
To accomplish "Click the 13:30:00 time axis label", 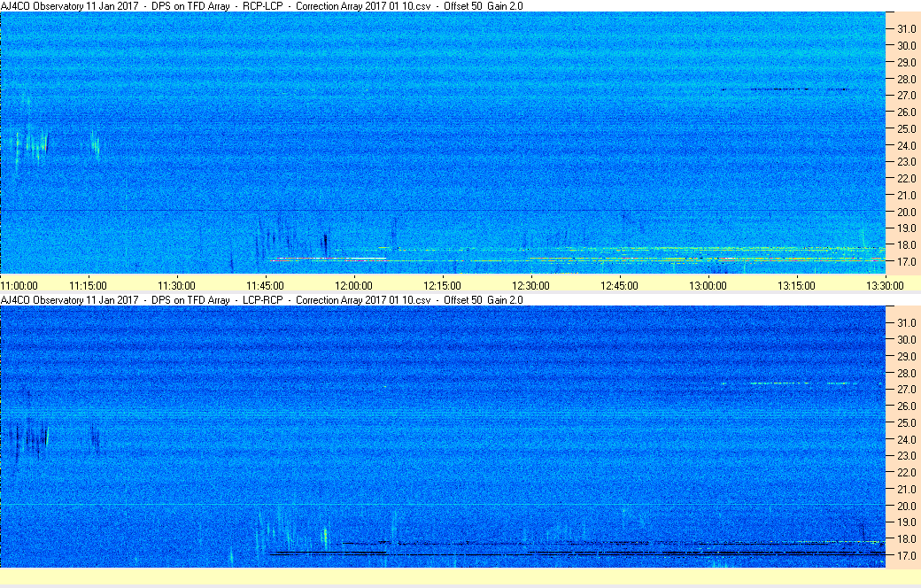I will (886, 285).
